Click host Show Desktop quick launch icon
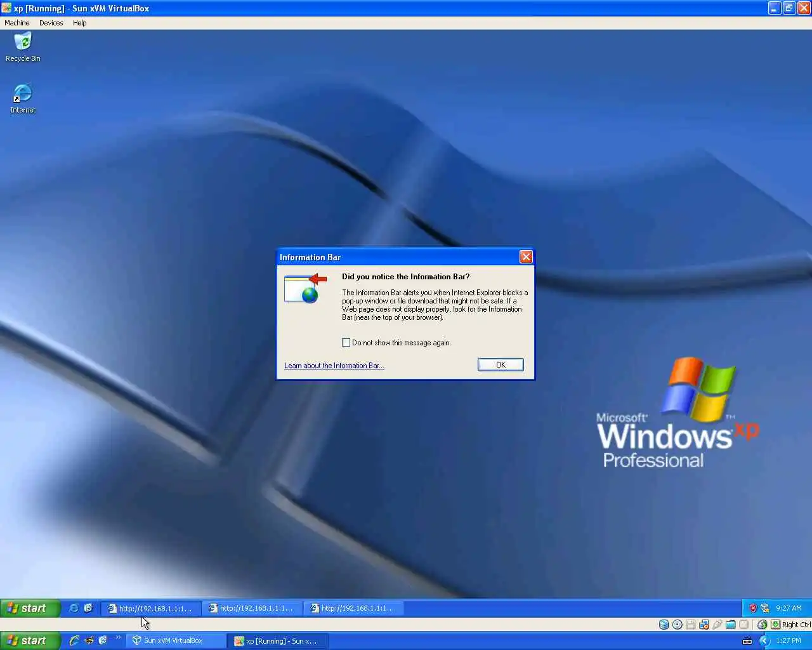This screenshot has width=812, height=650. click(103, 640)
